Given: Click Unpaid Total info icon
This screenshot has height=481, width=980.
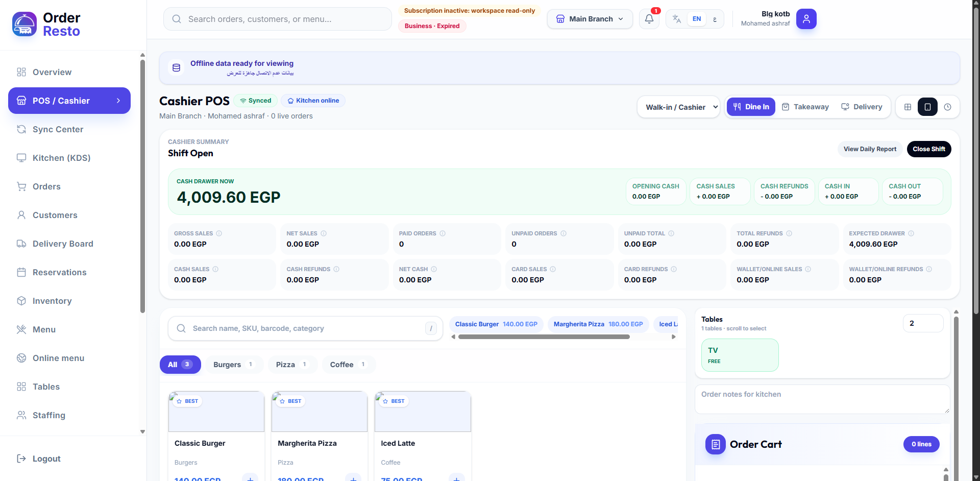Looking at the screenshot, I should click(x=671, y=233).
